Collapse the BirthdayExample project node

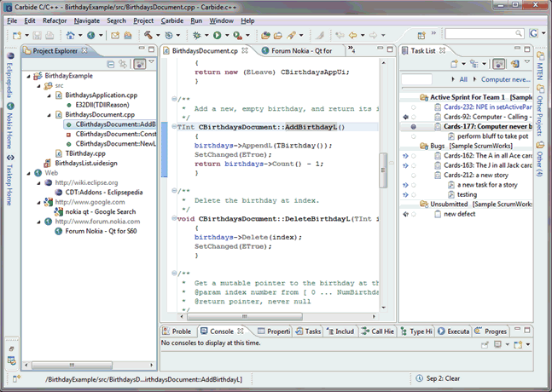pyautogui.click(x=28, y=76)
